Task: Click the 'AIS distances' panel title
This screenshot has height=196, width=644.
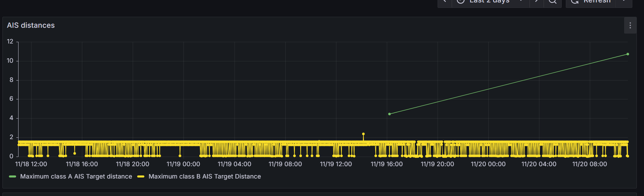Action: 31,25
